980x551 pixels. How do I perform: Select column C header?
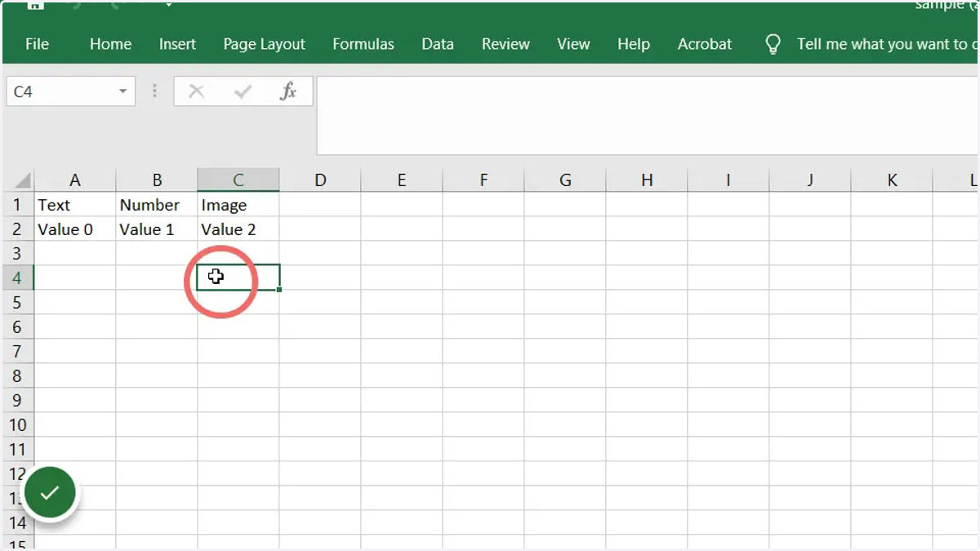[238, 180]
